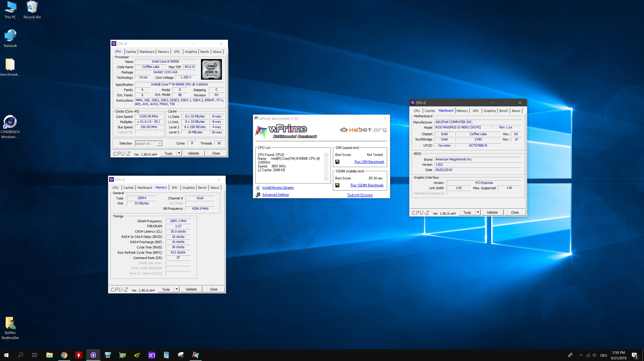644x361 pixels.
Task: Click the save floppy icon for 32M score
Action: 337,162
